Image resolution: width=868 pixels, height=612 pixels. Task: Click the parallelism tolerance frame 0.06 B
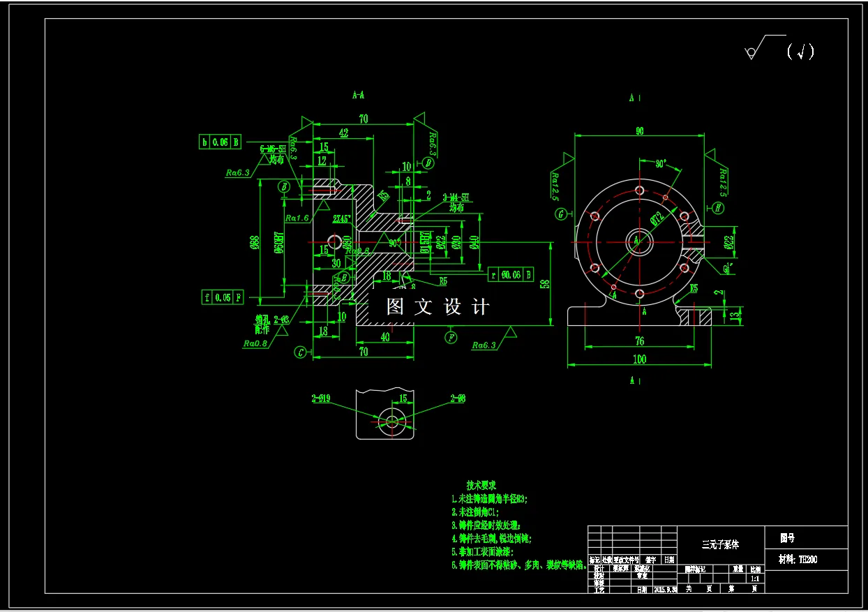(220, 142)
